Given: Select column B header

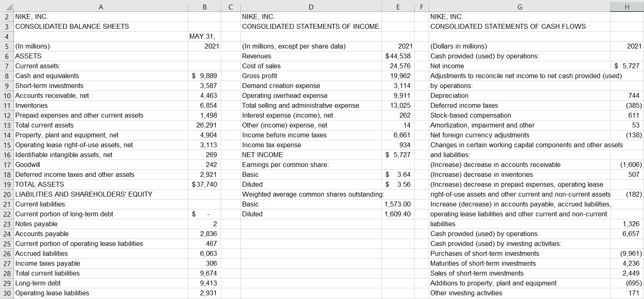Looking at the screenshot, I should click(204, 6).
